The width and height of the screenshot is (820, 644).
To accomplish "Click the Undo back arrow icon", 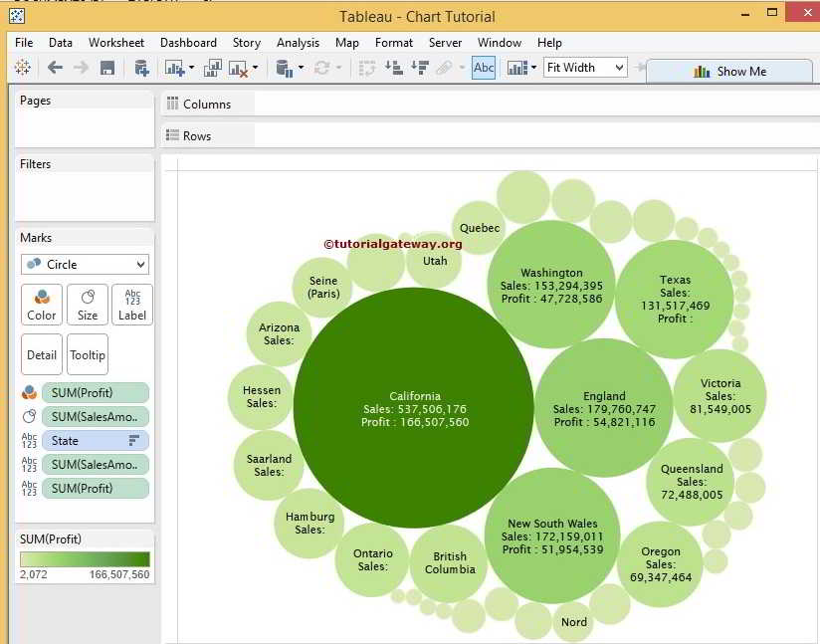I will coord(55,68).
